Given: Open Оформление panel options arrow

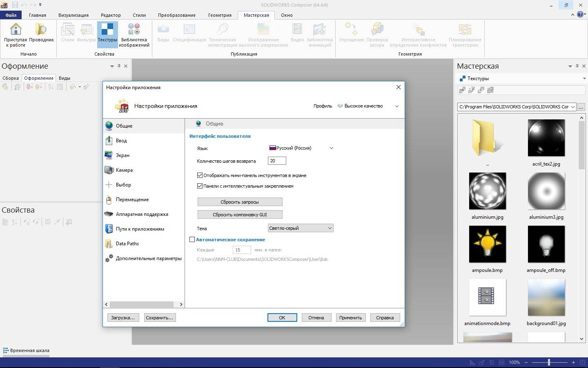Looking at the screenshot, I should pyautogui.click(x=112, y=66).
